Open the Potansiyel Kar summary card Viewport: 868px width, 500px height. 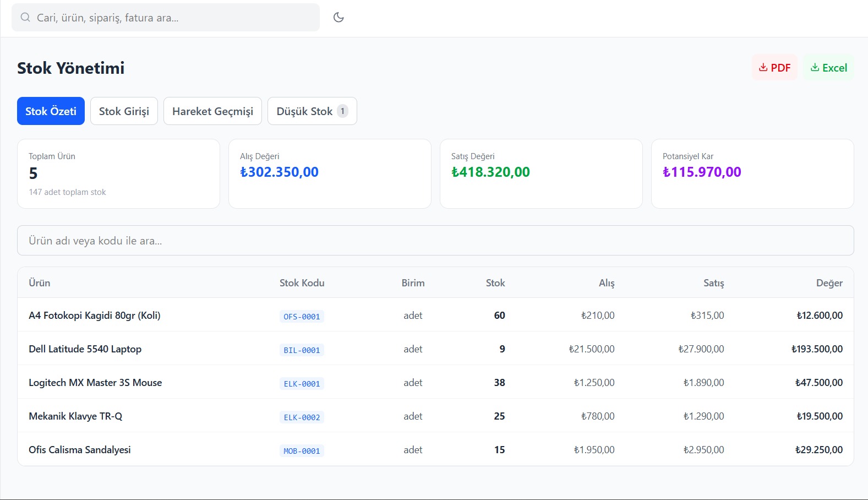[x=752, y=173]
